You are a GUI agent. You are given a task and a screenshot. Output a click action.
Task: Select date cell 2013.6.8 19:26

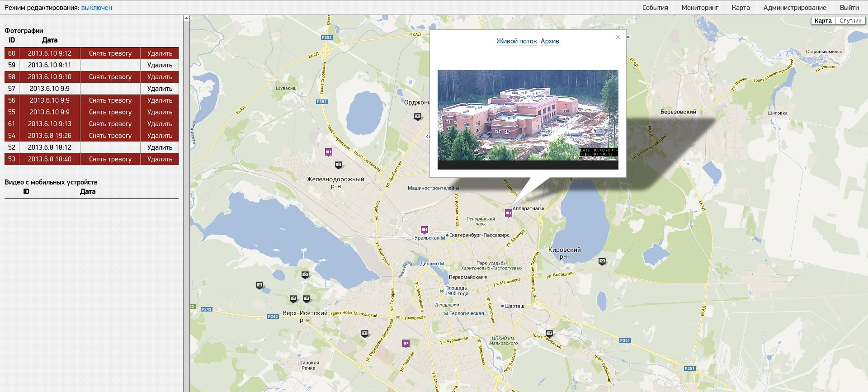[x=50, y=136]
